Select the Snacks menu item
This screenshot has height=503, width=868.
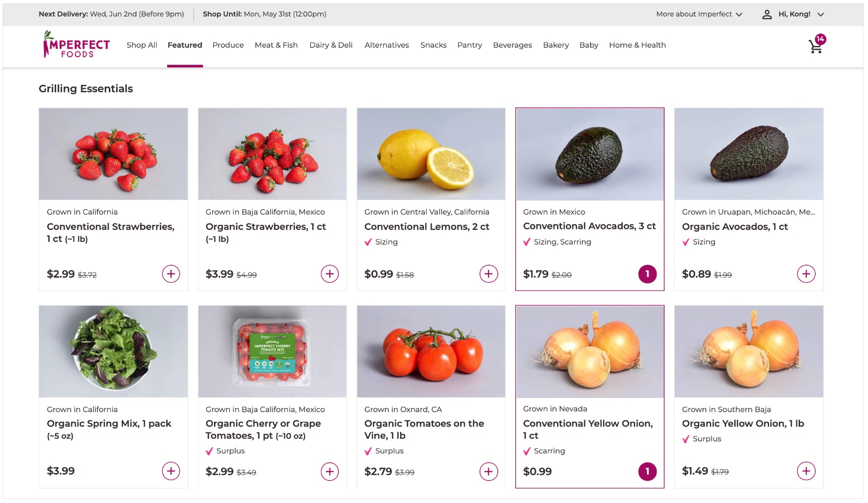click(433, 45)
